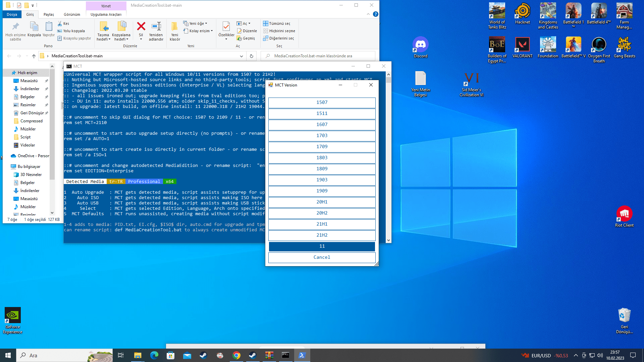644x362 pixels.
Task: Open Recycle Bin on desktop
Action: coord(624,321)
